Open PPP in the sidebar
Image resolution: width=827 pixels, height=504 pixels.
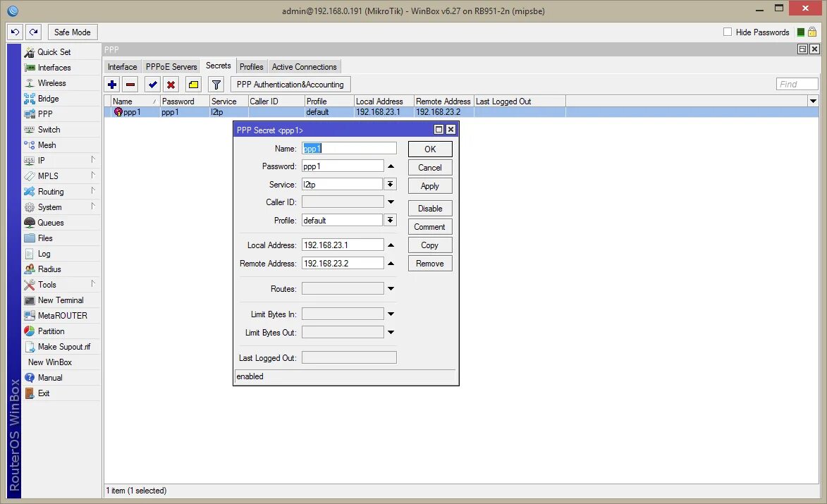coord(61,114)
